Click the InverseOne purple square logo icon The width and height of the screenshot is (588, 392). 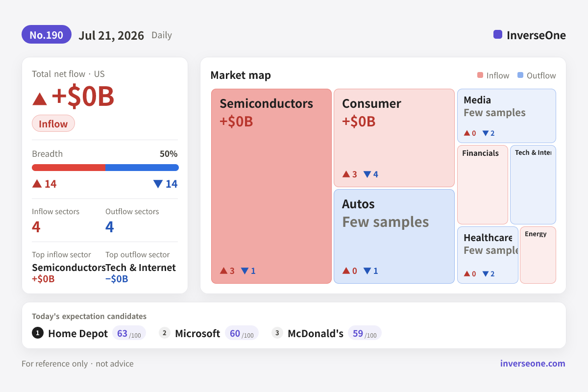498,34
